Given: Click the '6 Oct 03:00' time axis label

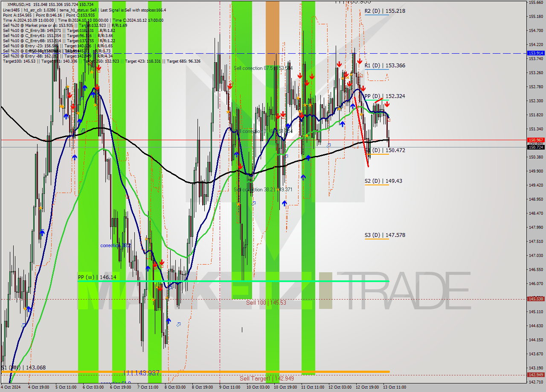Looking at the screenshot, I should coord(93,388).
